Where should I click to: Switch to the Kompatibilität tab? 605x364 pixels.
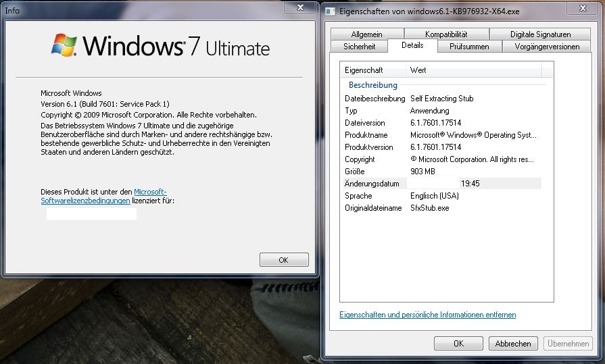pyautogui.click(x=446, y=34)
